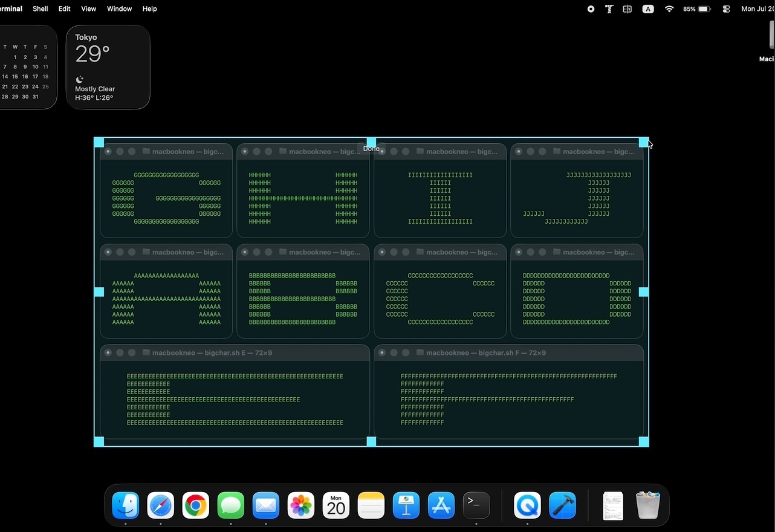Open the App Store dock icon
Image resolution: width=775 pixels, height=532 pixels.
441,505
